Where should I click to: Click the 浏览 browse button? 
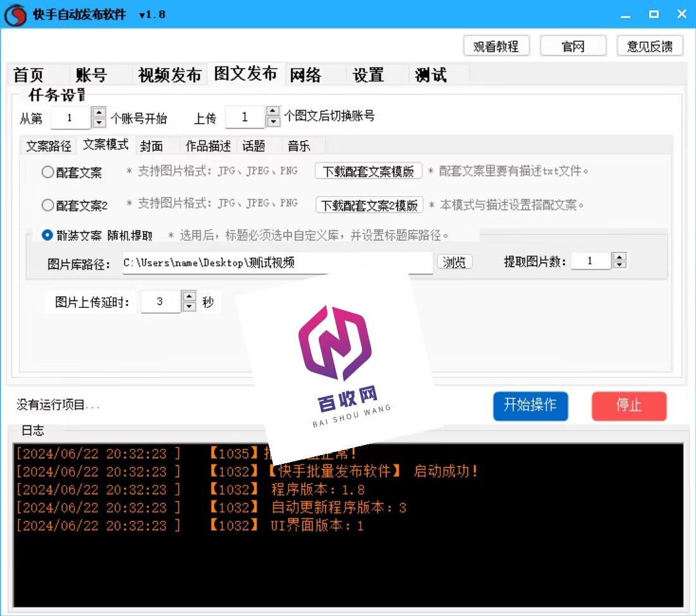pyautogui.click(x=454, y=262)
